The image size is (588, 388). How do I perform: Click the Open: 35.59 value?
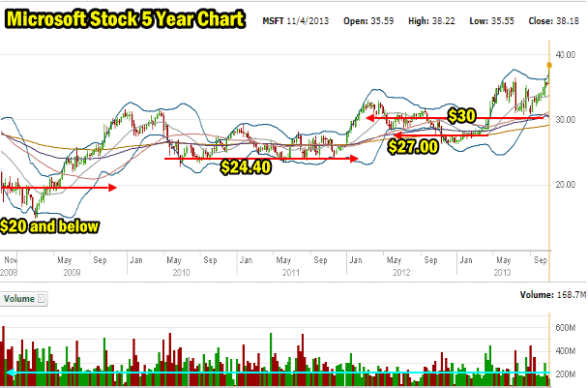368,21
